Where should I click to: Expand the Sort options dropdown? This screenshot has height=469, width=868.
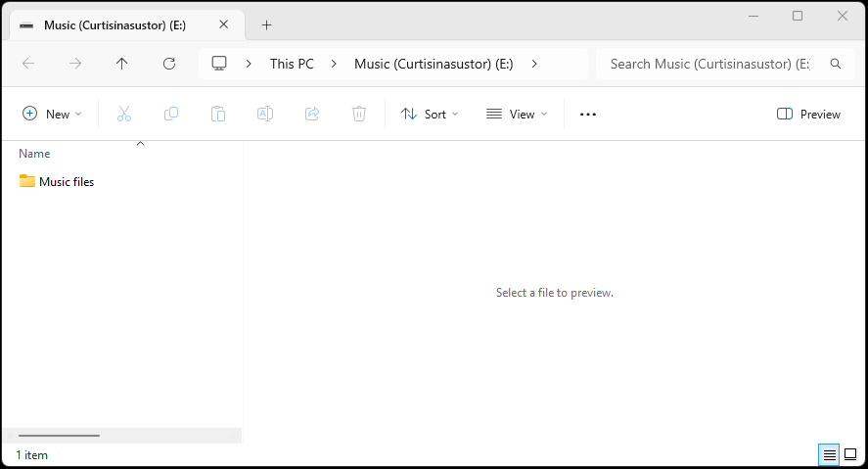(430, 115)
